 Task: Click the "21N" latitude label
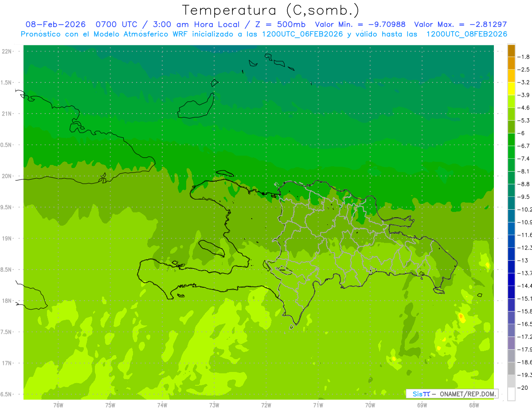7,114
